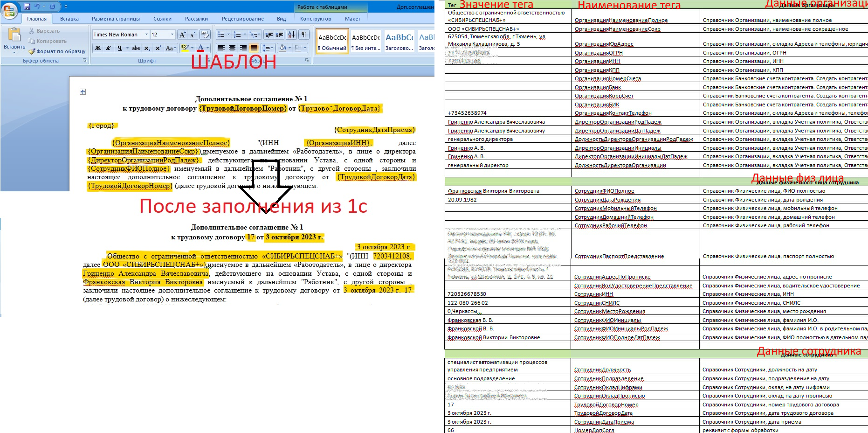This screenshot has width=868, height=433.
Task: Apply strikethrough formatting
Action: click(136, 48)
